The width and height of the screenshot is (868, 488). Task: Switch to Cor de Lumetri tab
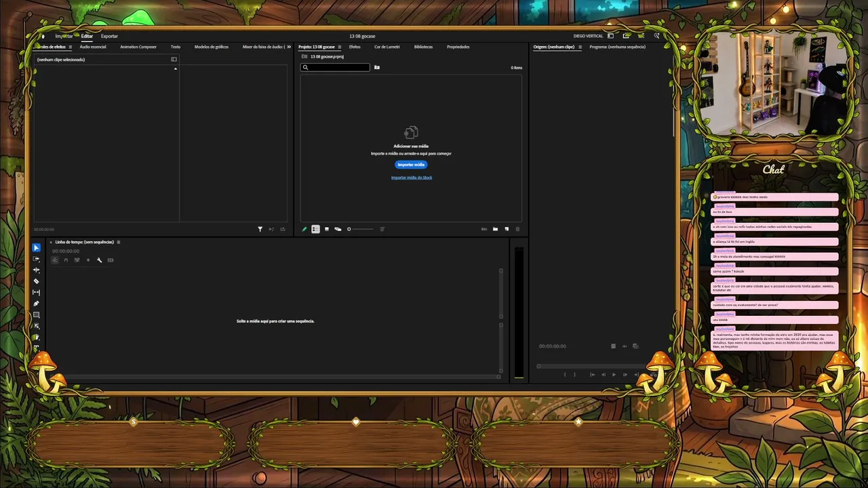[387, 47]
